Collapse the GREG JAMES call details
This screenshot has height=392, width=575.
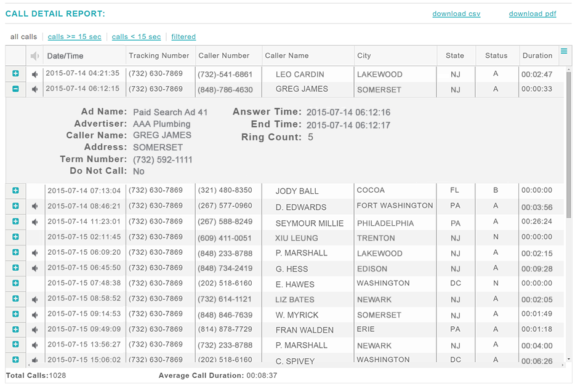point(15,89)
